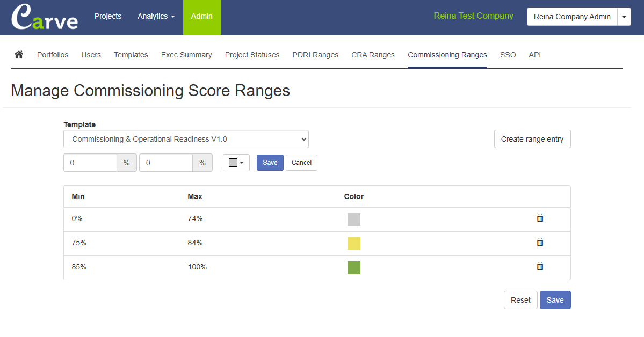This screenshot has width=644, height=337.
Task: Delete the 85% to 100% range row
Action: [x=540, y=266]
